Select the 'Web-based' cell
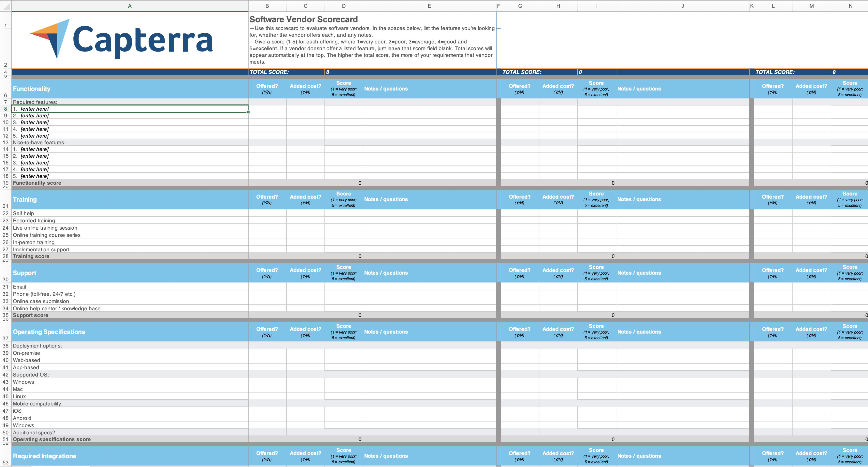Viewport: 868px width, 467px height. coord(130,360)
